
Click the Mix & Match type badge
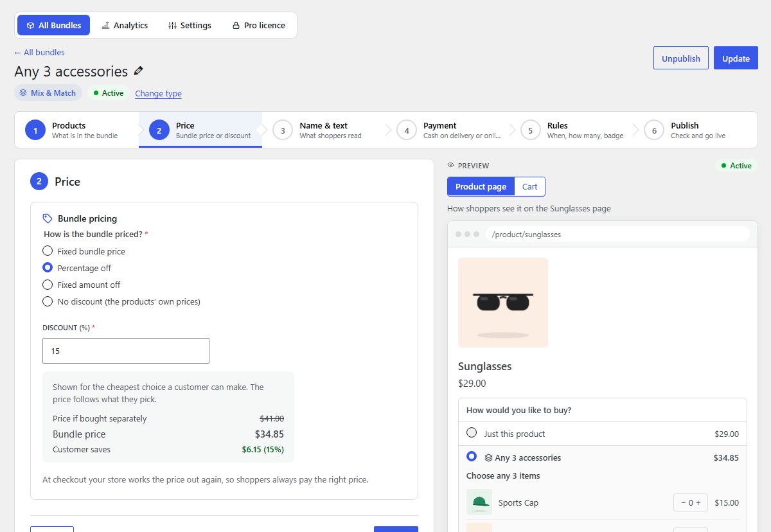(x=48, y=93)
